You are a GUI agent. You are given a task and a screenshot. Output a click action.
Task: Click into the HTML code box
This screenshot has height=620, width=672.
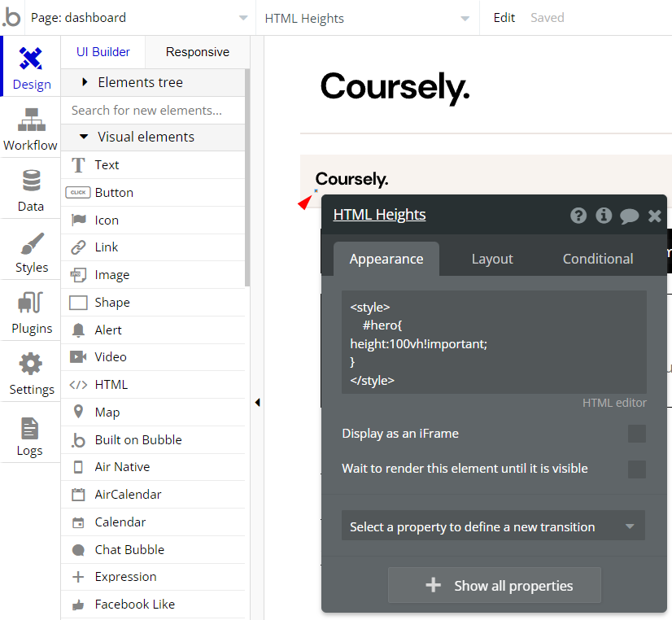coord(494,342)
